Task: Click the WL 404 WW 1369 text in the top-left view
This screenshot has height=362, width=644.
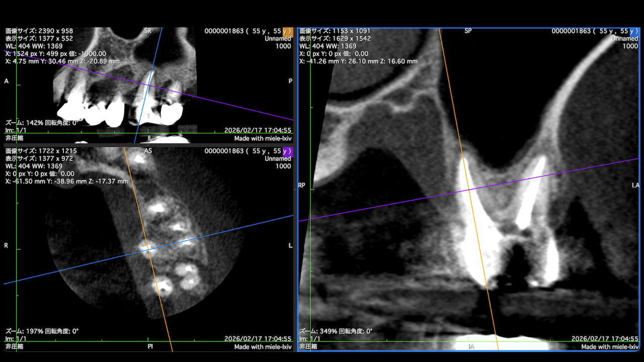Action: coord(34,46)
